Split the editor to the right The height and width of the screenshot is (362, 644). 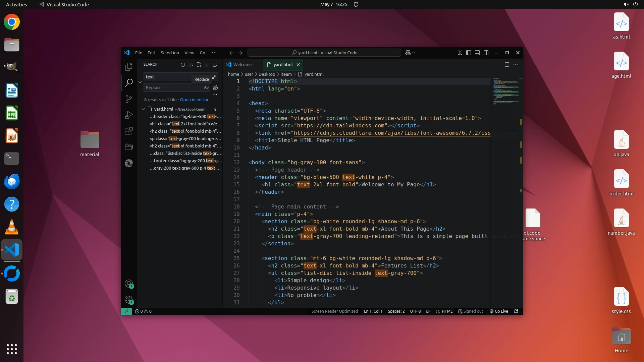click(x=507, y=65)
